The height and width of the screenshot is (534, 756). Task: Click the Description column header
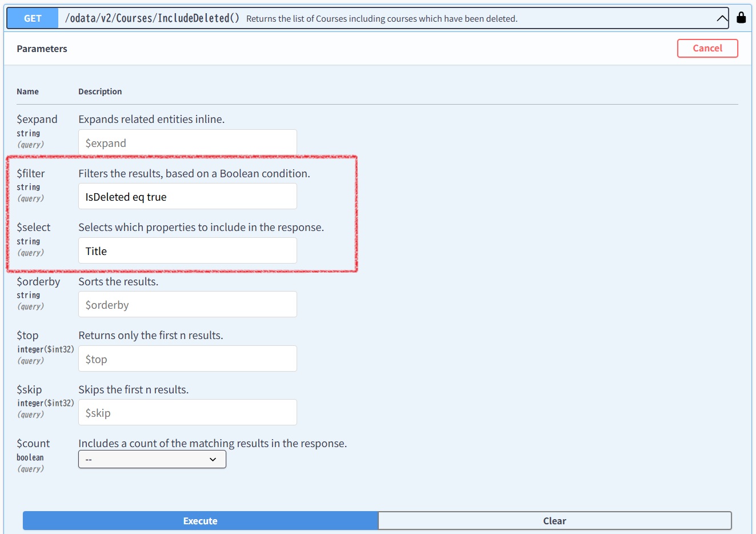pyautogui.click(x=100, y=91)
